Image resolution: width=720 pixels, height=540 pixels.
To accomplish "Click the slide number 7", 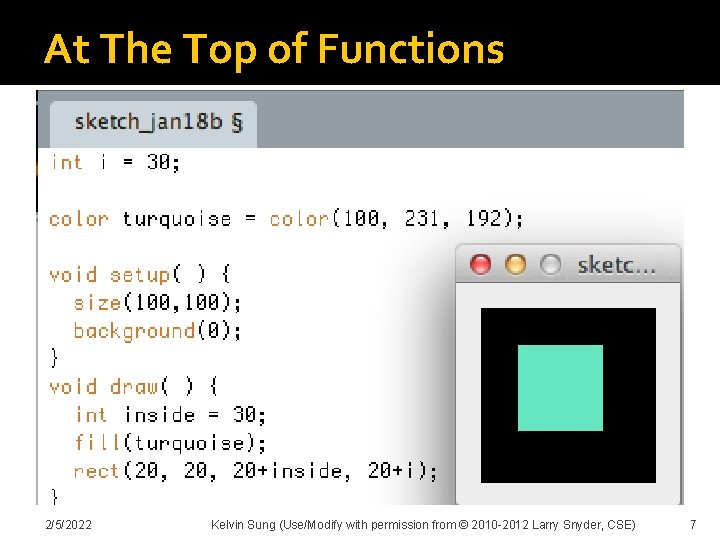I will [x=693, y=524].
